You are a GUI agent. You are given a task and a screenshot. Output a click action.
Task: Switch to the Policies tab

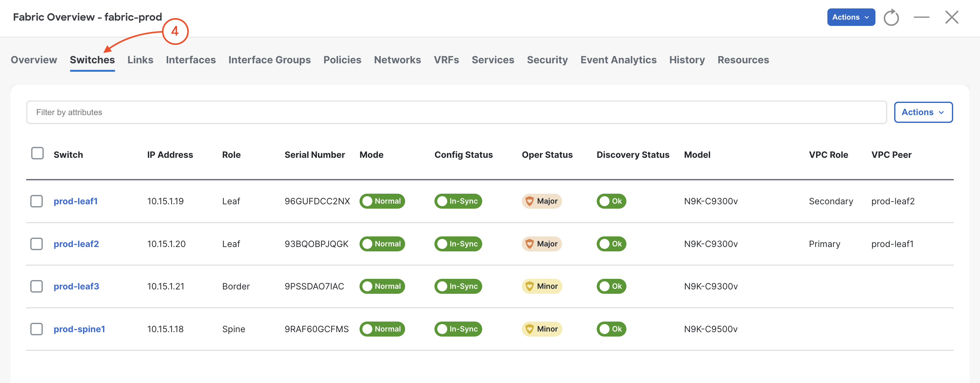tap(342, 60)
